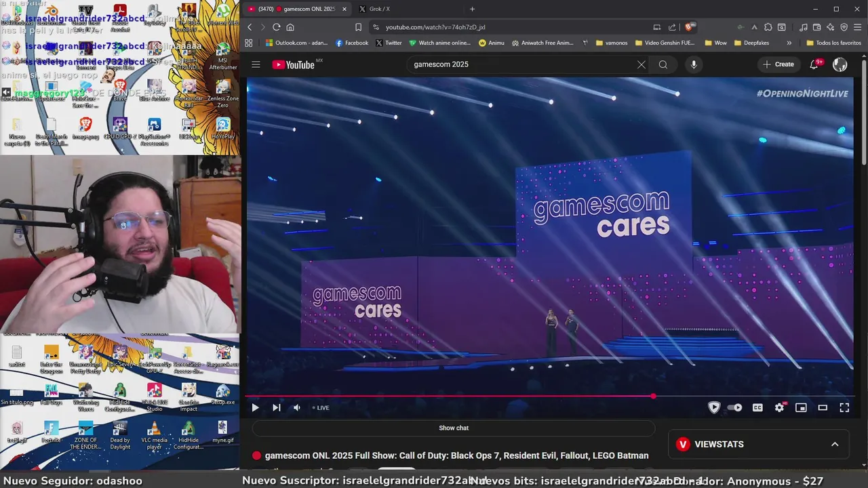The image size is (868, 488).
Task: Switch to miniplayer mode
Action: pyautogui.click(x=801, y=407)
